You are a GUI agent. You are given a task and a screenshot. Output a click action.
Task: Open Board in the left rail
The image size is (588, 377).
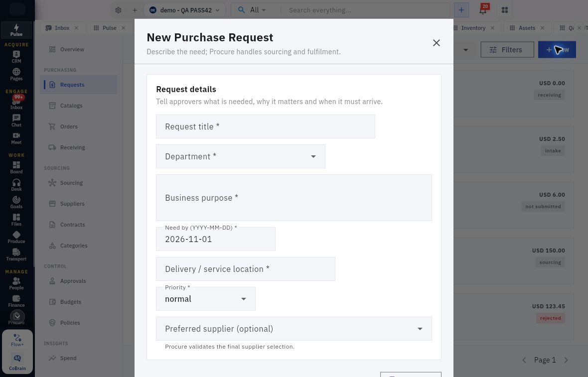pyautogui.click(x=16, y=167)
